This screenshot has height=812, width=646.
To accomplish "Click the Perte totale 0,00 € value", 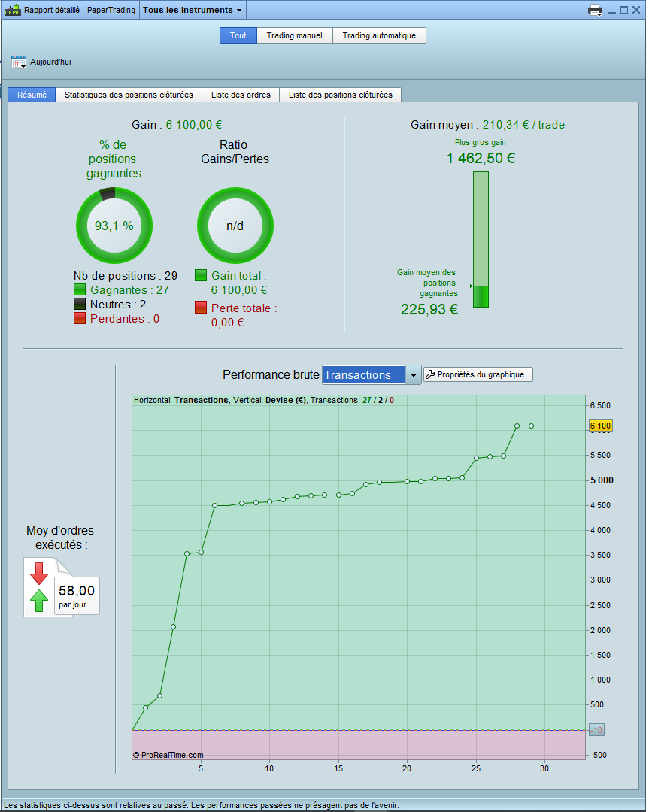I will tap(227, 322).
